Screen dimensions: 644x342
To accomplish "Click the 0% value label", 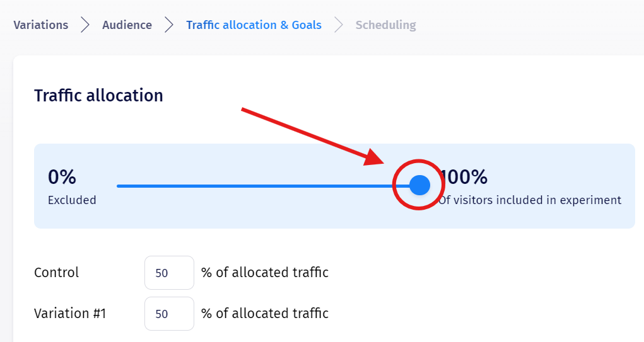I will point(62,177).
